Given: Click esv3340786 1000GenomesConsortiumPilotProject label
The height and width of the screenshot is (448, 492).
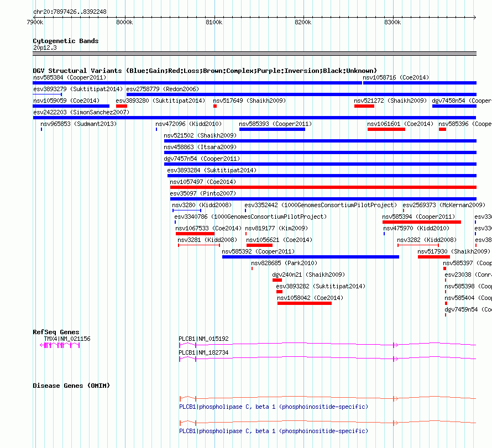Looking at the screenshot, I should pyautogui.click(x=250, y=217).
